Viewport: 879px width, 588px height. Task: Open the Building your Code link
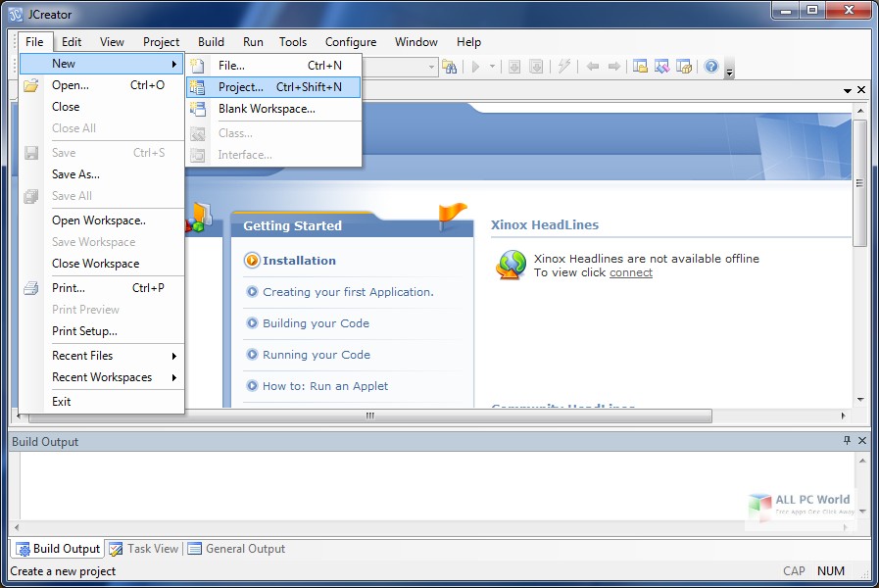(x=316, y=323)
